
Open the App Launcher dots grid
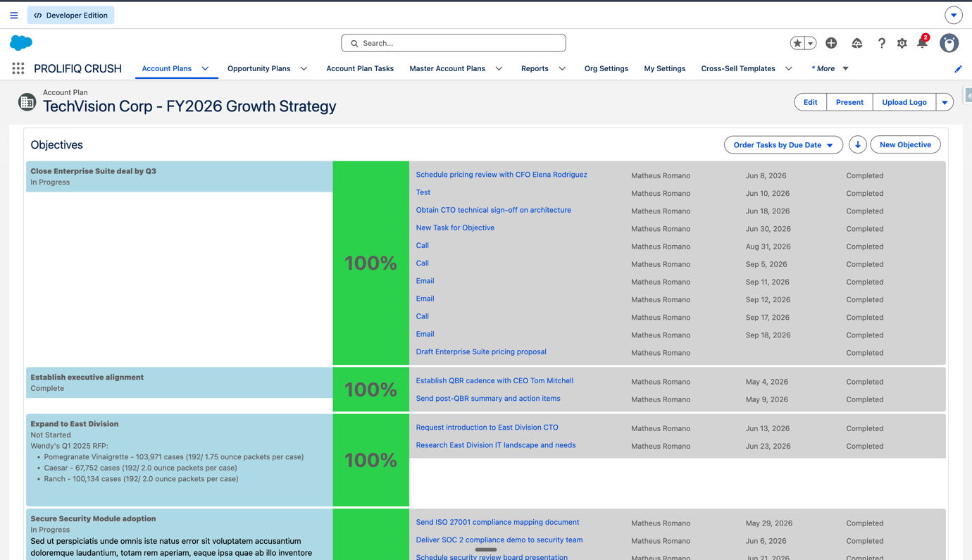(x=18, y=68)
